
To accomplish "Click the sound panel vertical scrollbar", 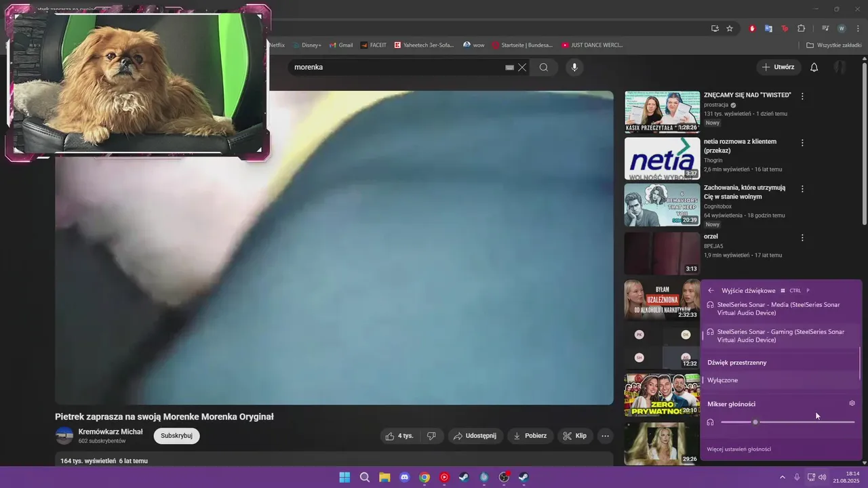I will (x=860, y=363).
